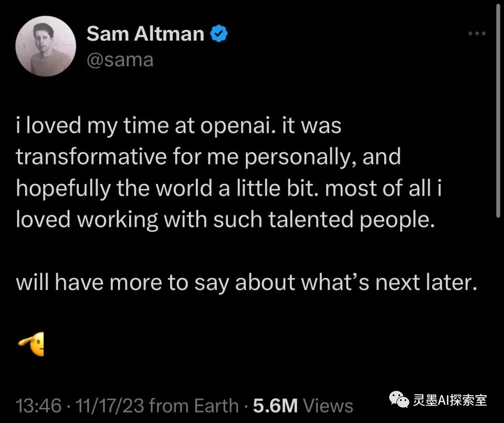The image size is (504, 423).
Task: Click the Sam Altman display name
Action: [145, 34]
